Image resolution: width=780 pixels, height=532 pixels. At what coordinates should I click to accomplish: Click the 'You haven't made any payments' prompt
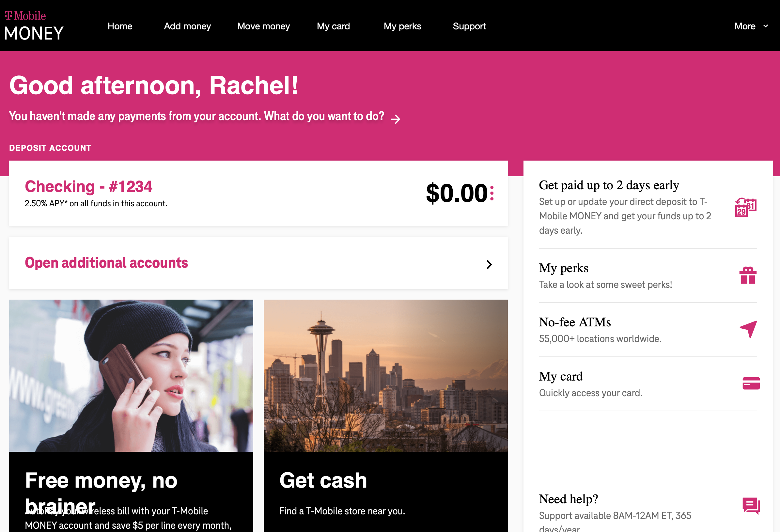[196, 116]
